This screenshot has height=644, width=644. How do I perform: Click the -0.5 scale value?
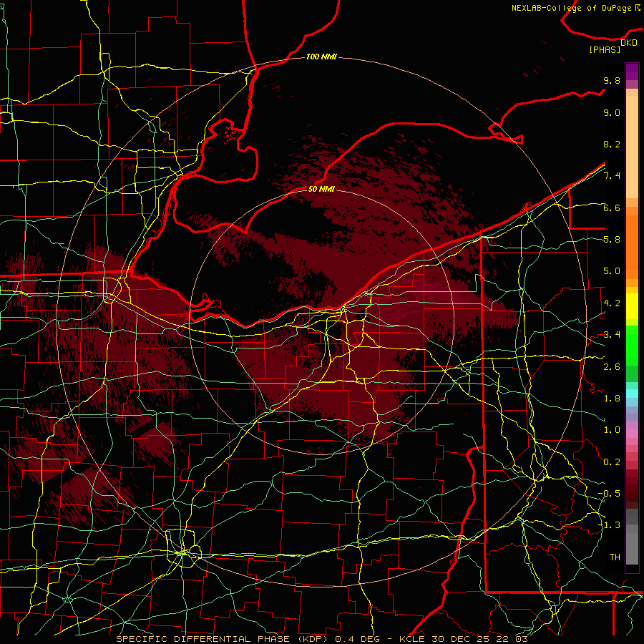coord(609,494)
